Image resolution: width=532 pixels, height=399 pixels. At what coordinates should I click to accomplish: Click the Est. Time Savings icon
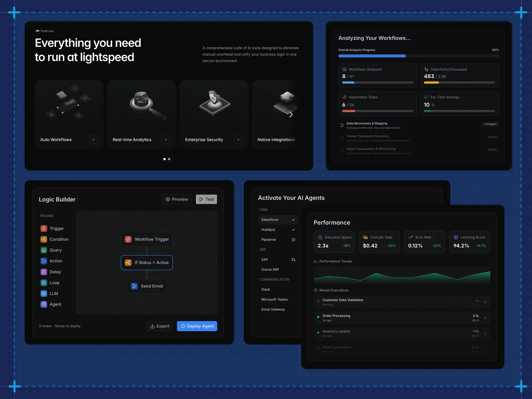point(426,97)
